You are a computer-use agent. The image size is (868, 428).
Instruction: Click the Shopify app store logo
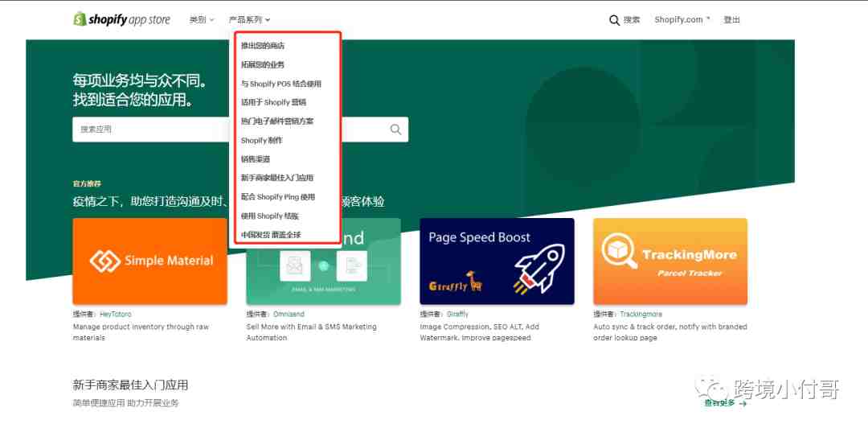coord(122,19)
